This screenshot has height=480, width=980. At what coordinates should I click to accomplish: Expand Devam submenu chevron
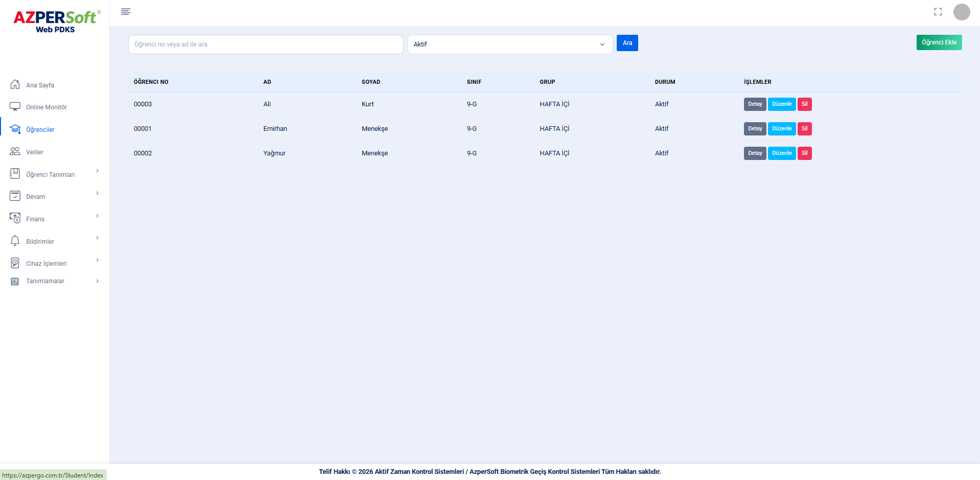pyautogui.click(x=97, y=193)
